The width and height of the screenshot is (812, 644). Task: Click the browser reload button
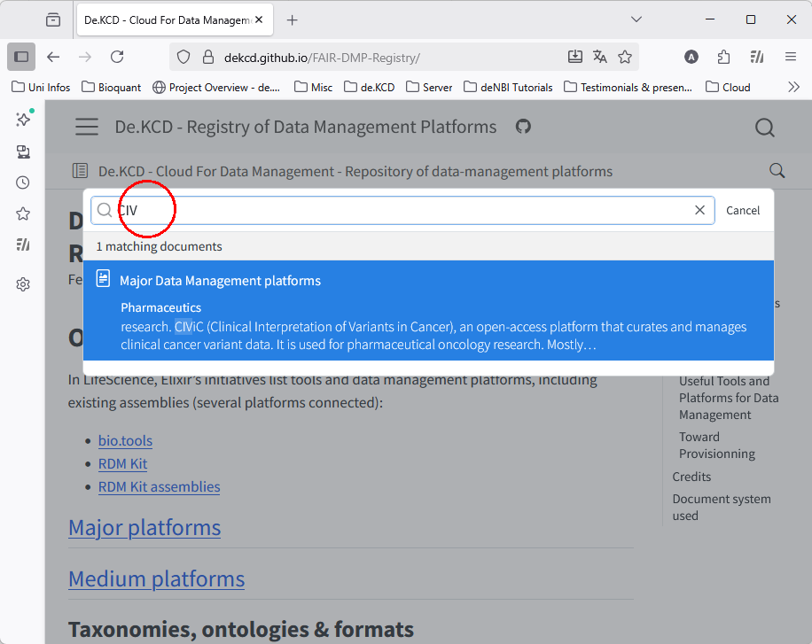click(117, 57)
